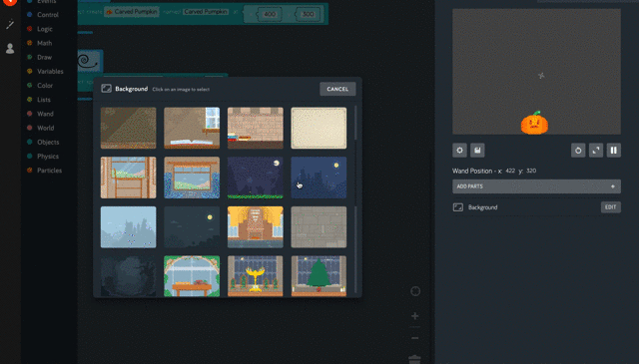639x364 pixels.
Task: Click EDIT next to Background part
Action: 610,207
